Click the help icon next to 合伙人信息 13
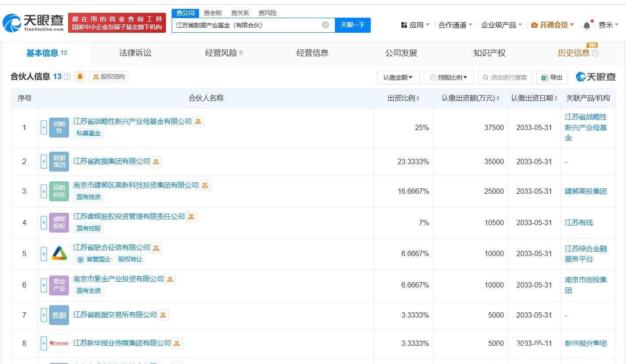626x364 pixels. coord(67,77)
